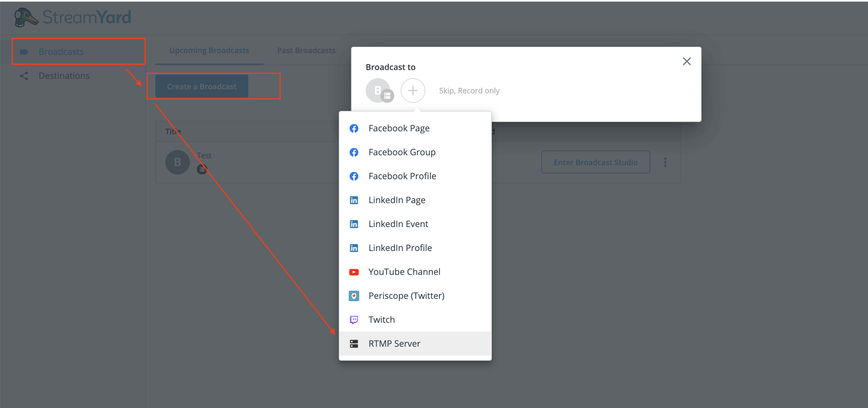Click the Periscope icon in destination list
The height and width of the screenshot is (408, 868).
pos(354,296)
